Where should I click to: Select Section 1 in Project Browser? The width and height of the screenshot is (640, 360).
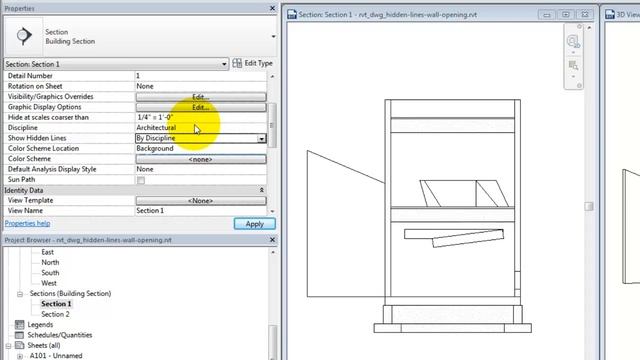(x=56, y=304)
